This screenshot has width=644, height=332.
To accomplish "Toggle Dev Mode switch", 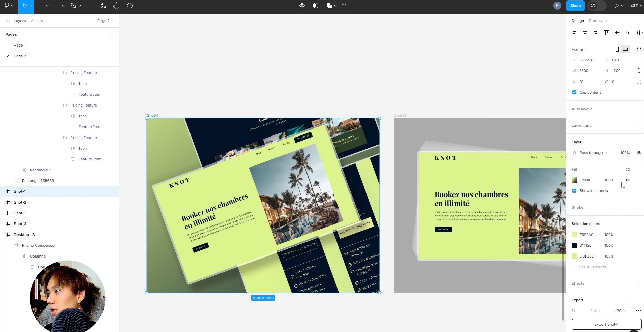I will [597, 6].
